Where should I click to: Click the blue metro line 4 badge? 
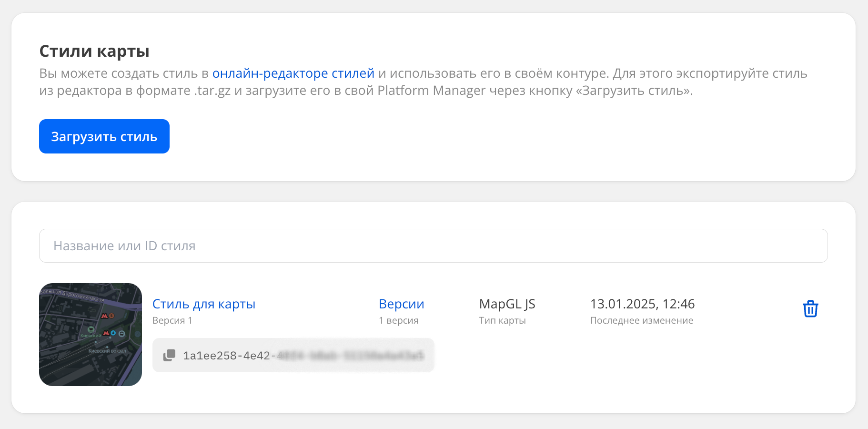(113, 333)
